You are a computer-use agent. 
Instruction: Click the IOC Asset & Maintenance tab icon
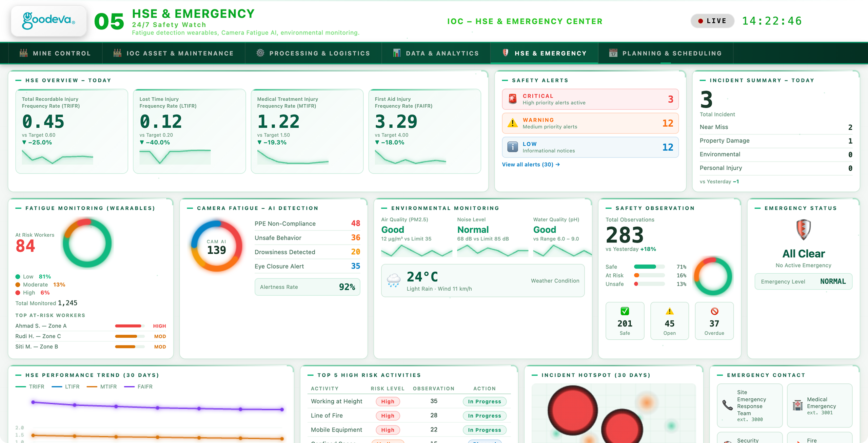[117, 53]
